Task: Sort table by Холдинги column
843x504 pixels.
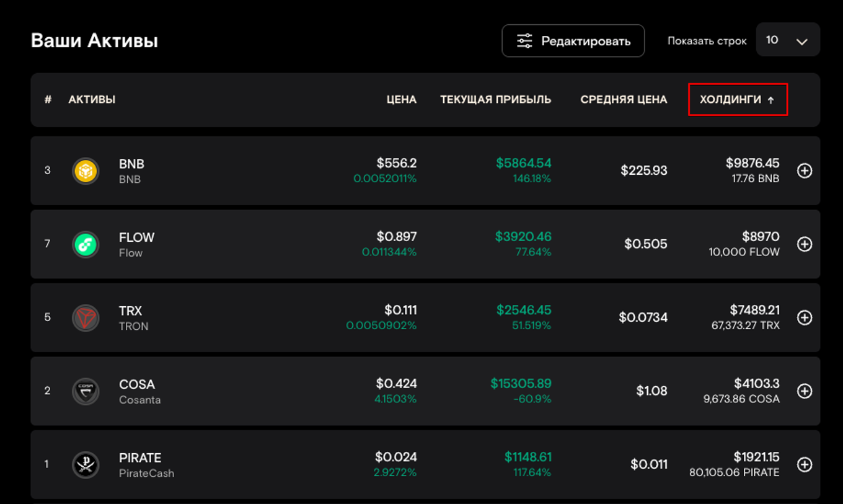Action: [x=737, y=100]
